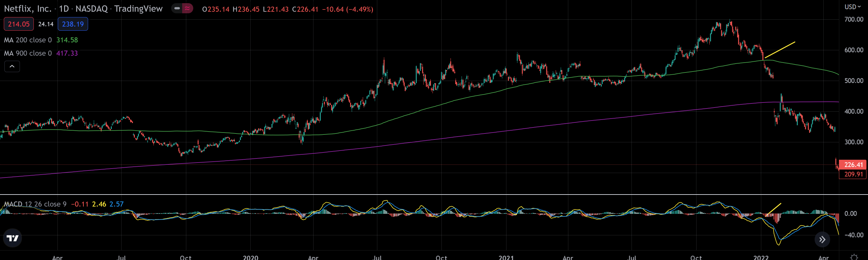Image resolution: width=868 pixels, height=260 pixels.
Task: Click the spread value 24.14
Action: (x=46, y=24)
